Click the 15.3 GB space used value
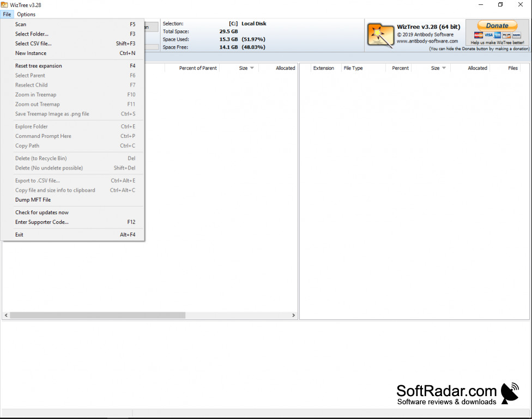532x419 pixels. (229, 39)
